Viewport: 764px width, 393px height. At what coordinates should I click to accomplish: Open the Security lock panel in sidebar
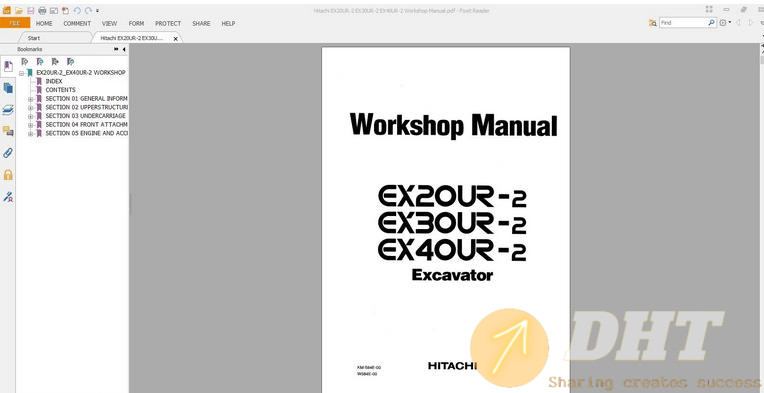point(8,175)
